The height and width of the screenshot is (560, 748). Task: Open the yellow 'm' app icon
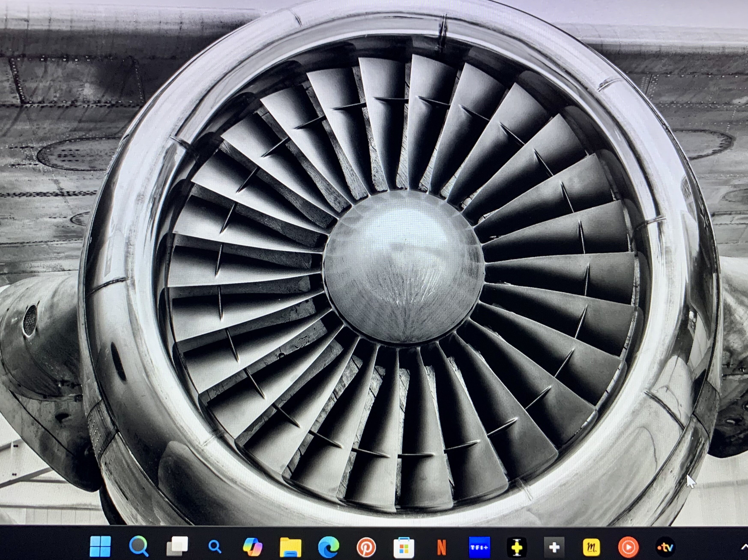591,547
